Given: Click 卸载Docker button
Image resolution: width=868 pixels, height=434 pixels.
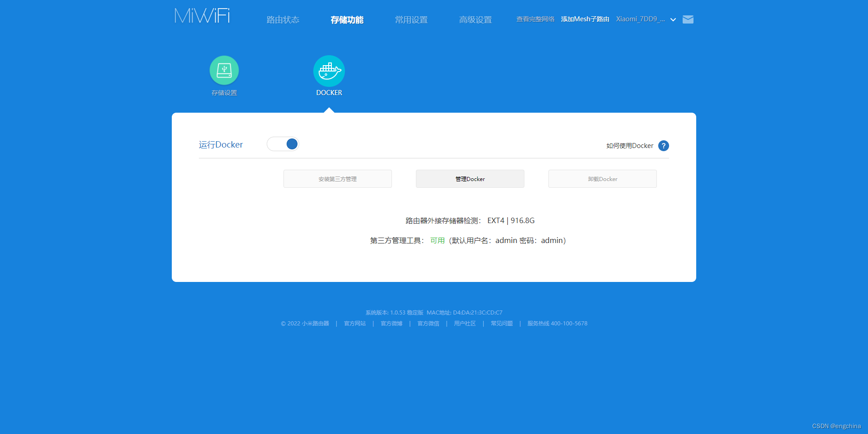Looking at the screenshot, I should coord(603,179).
